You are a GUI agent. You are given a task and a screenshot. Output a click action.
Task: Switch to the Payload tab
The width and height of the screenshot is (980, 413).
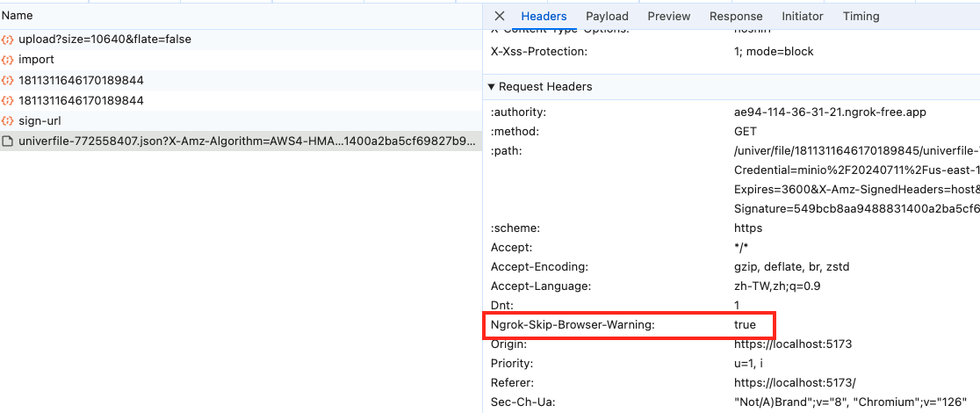607,16
